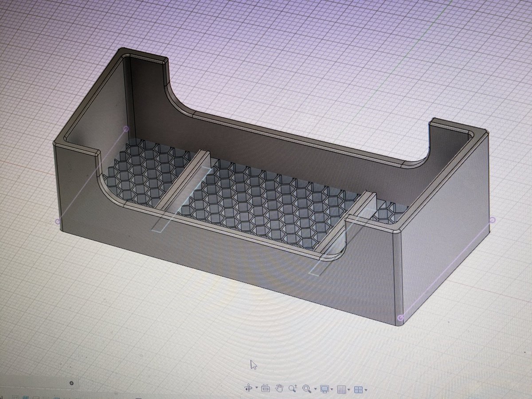Click the Viewports layout icon

click(x=359, y=389)
